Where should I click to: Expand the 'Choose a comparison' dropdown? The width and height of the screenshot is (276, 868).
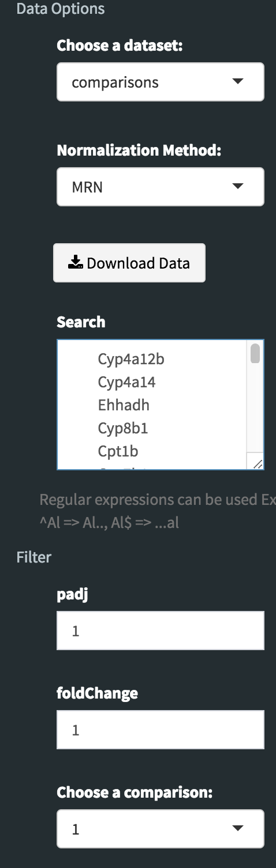coord(161,829)
